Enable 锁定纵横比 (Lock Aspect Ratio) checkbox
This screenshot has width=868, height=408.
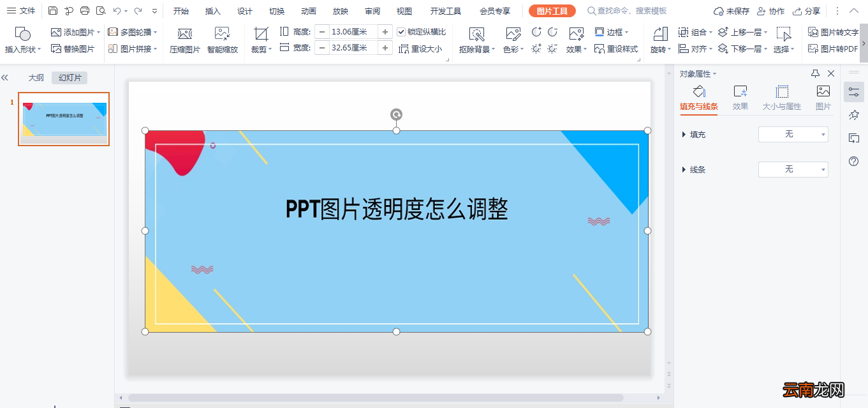click(402, 31)
